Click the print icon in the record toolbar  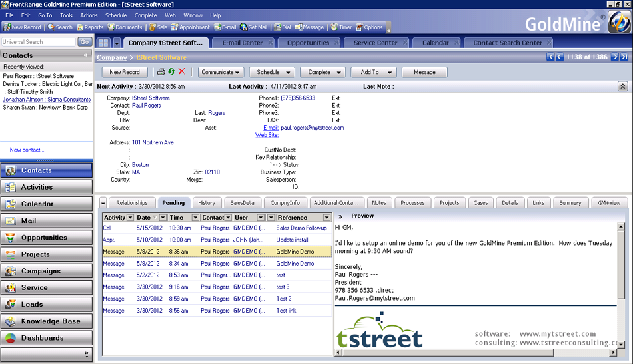(x=161, y=72)
